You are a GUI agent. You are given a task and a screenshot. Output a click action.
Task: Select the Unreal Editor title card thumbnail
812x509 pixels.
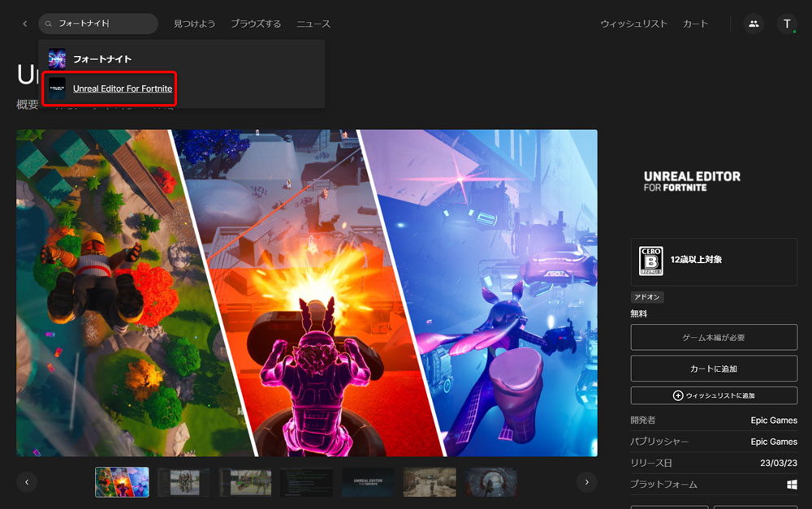pyautogui.click(x=368, y=482)
